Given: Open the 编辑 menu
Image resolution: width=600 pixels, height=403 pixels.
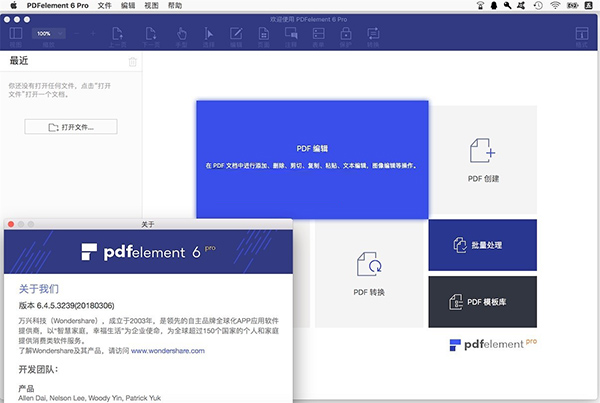Looking at the screenshot, I should [128, 5].
